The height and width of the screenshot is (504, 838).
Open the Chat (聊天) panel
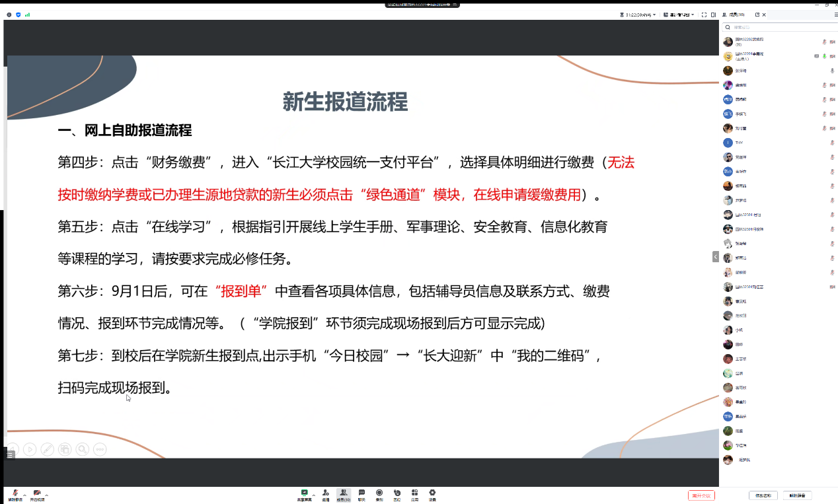(362, 495)
